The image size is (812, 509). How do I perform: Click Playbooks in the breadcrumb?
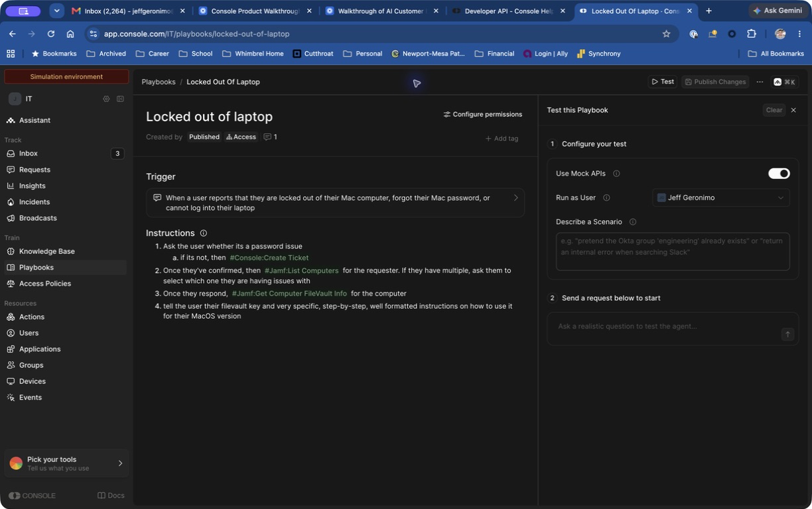158,82
